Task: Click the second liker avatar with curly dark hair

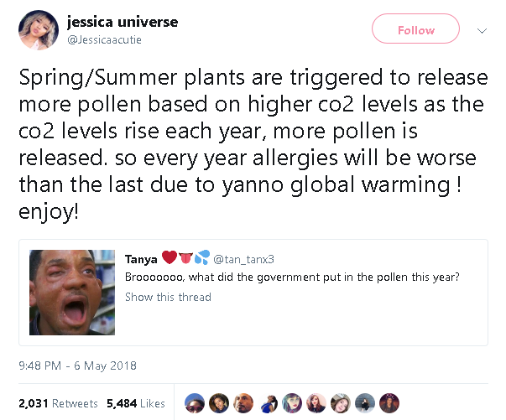Action: pos(218,402)
